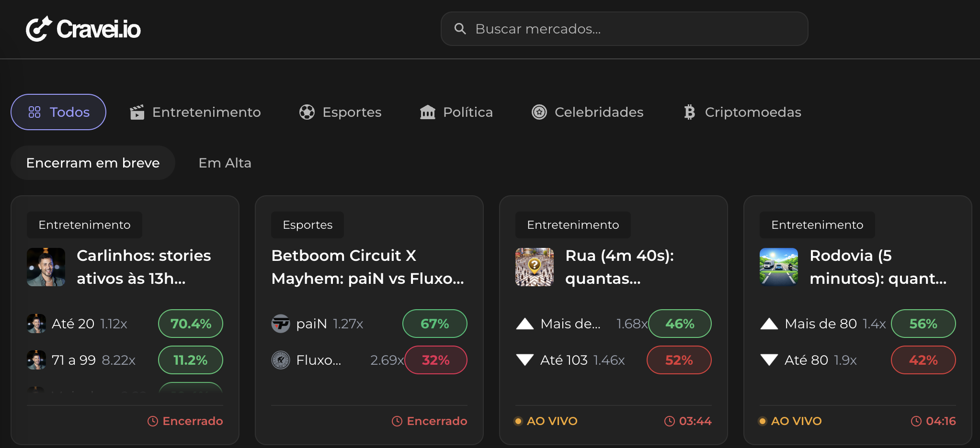Enable the Em Alta filter
The image size is (980, 448).
(225, 163)
